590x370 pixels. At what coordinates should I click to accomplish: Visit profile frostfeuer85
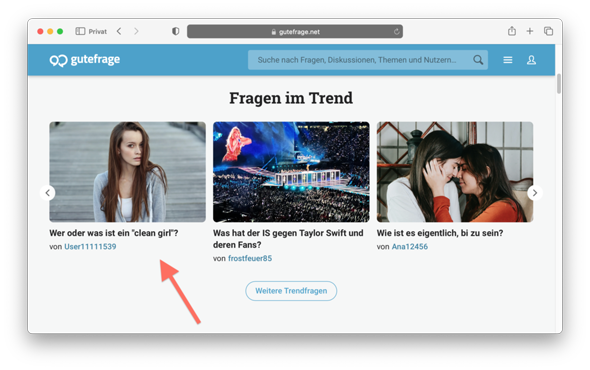(x=250, y=258)
